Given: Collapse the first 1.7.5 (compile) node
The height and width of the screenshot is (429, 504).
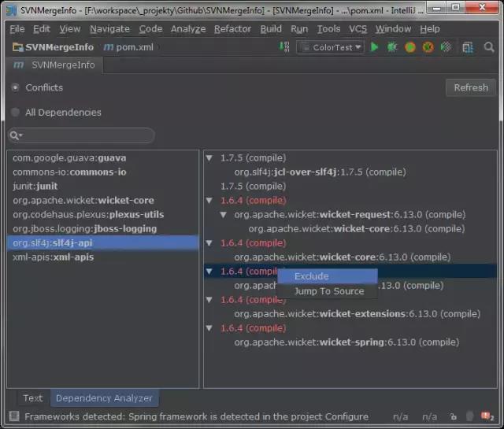Looking at the screenshot, I should tap(209, 157).
